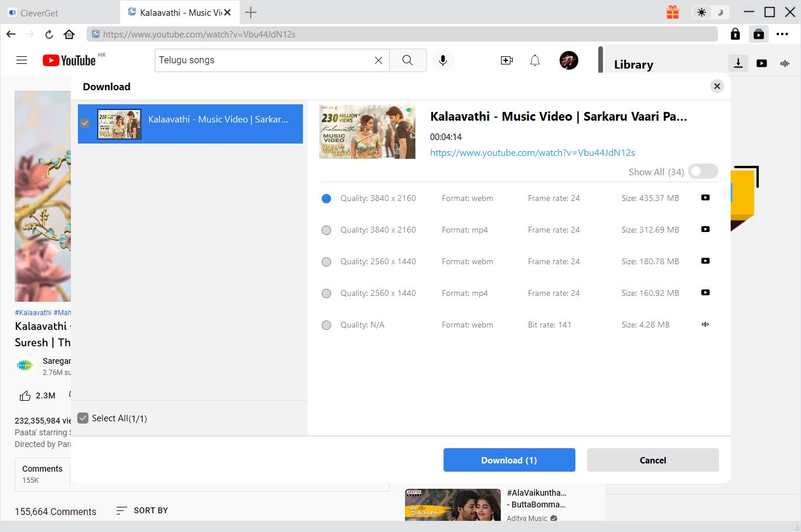Click the YouTube voice search microphone
The image size is (801, 532).
click(x=443, y=60)
